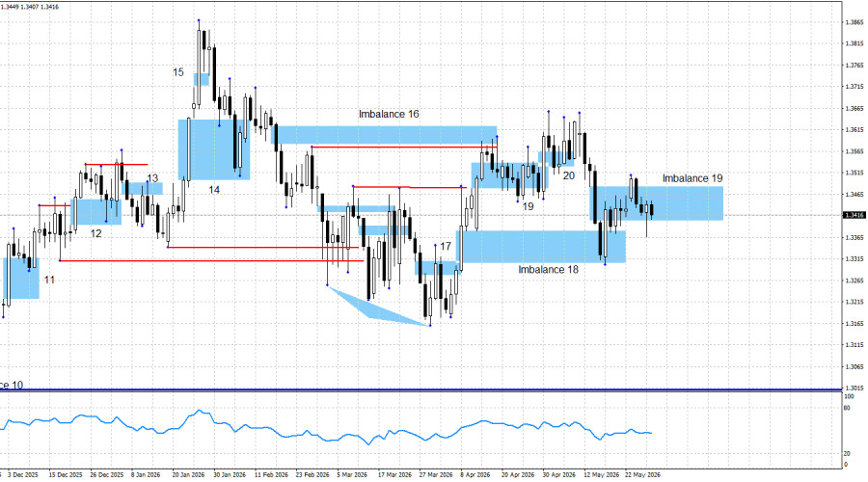Click the "30 Apr 2026" date label
This screenshot has height=482, width=868.
point(559,475)
